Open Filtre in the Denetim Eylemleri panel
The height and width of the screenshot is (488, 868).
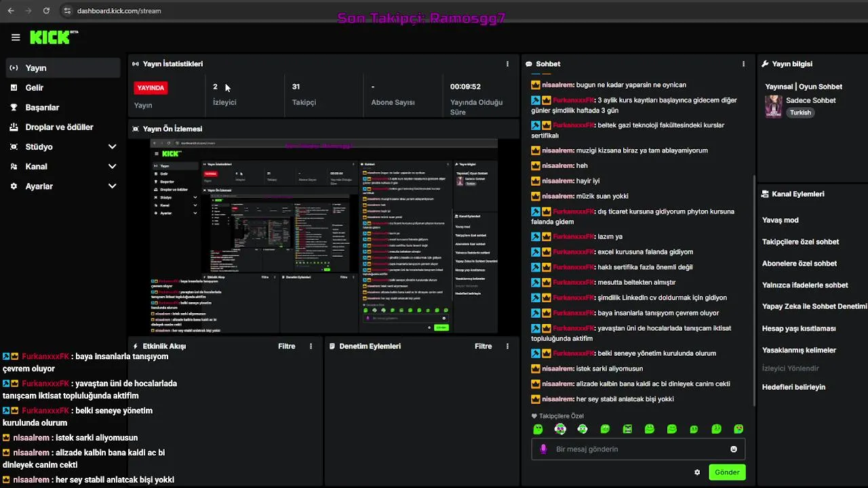tap(484, 346)
